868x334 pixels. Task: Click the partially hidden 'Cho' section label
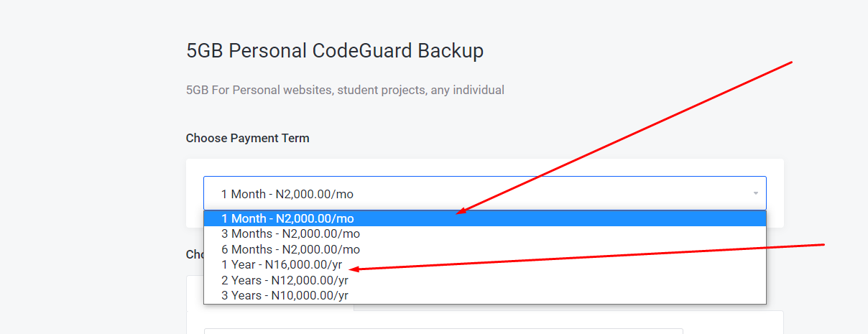point(194,254)
